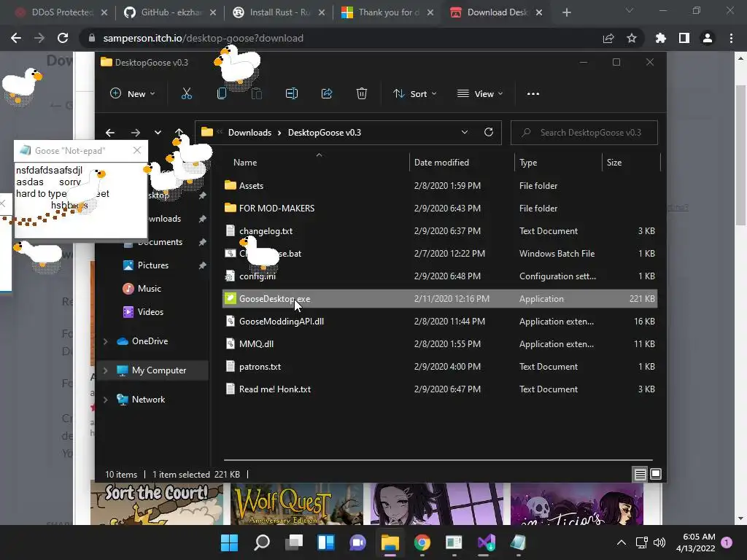
Task: Select GooseModdingAPI.dll file
Action: point(439,322)
